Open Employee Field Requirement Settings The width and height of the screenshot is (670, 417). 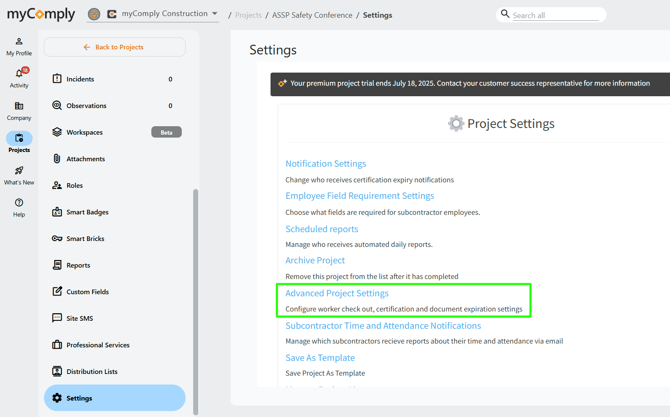tap(359, 196)
